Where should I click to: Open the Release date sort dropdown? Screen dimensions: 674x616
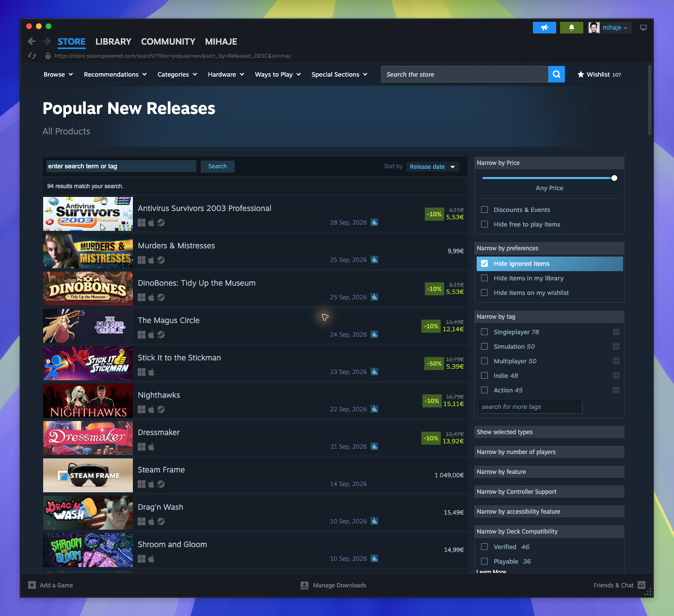coord(433,166)
